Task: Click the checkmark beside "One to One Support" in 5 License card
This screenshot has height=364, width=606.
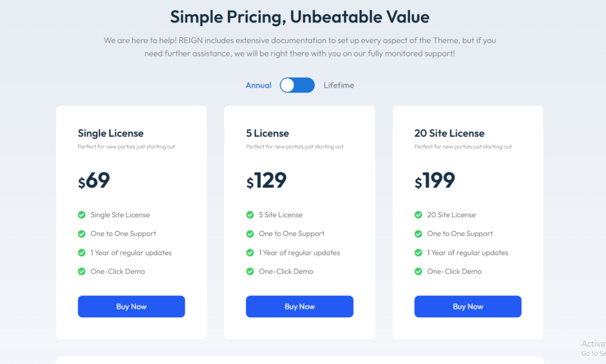Action: (250, 234)
